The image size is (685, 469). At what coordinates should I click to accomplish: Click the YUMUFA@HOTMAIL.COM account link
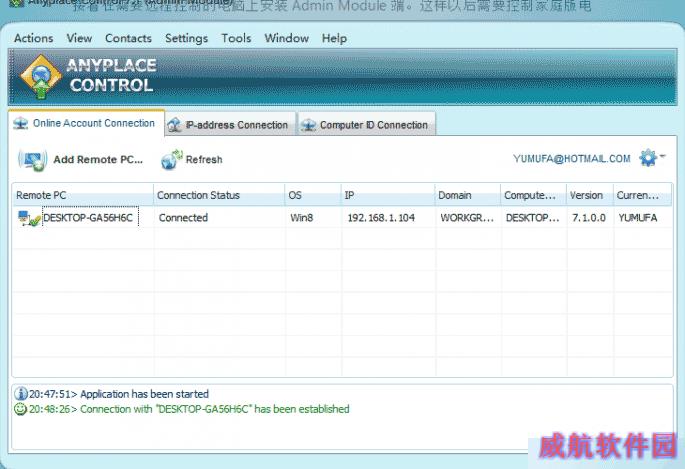coord(572,159)
